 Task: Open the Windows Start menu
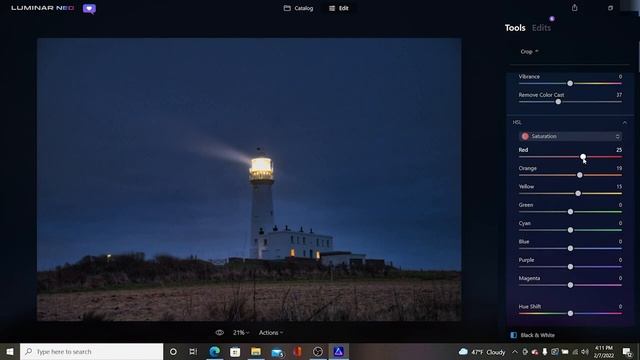click(10, 351)
